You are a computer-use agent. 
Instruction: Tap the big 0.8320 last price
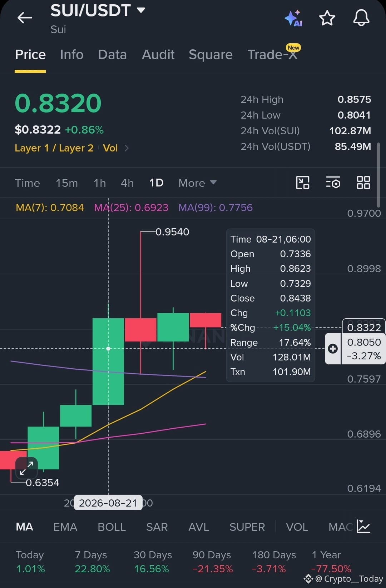pos(58,103)
